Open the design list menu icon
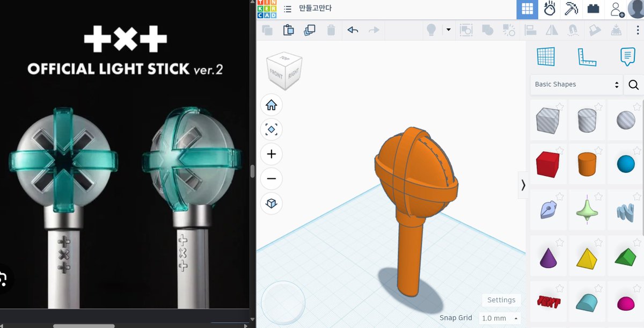644x328 pixels. (x=288, y=9)
